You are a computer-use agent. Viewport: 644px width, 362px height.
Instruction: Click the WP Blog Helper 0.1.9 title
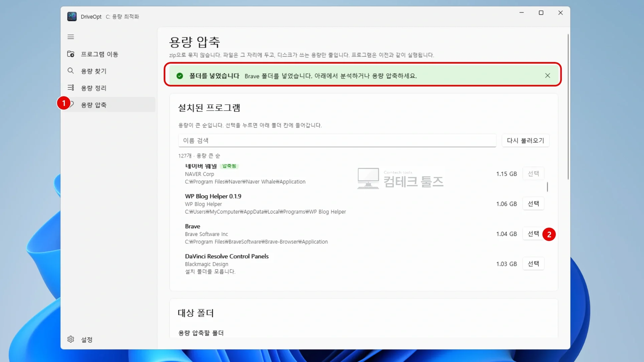[213, 196]
